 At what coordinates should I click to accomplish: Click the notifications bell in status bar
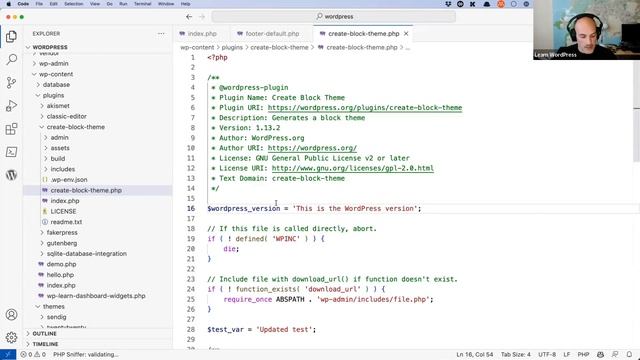tap(629, 355)
